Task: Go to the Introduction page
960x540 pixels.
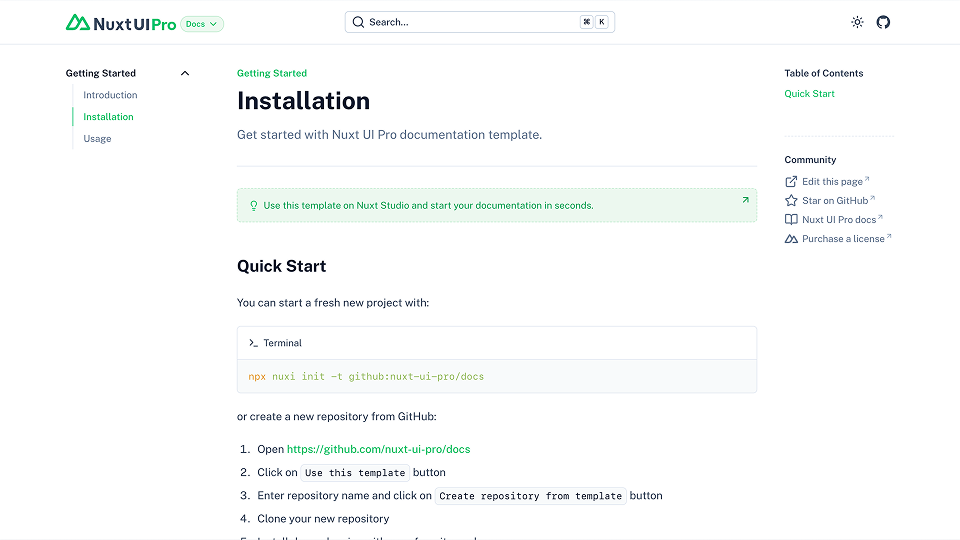Action: [x=110, y=95]
